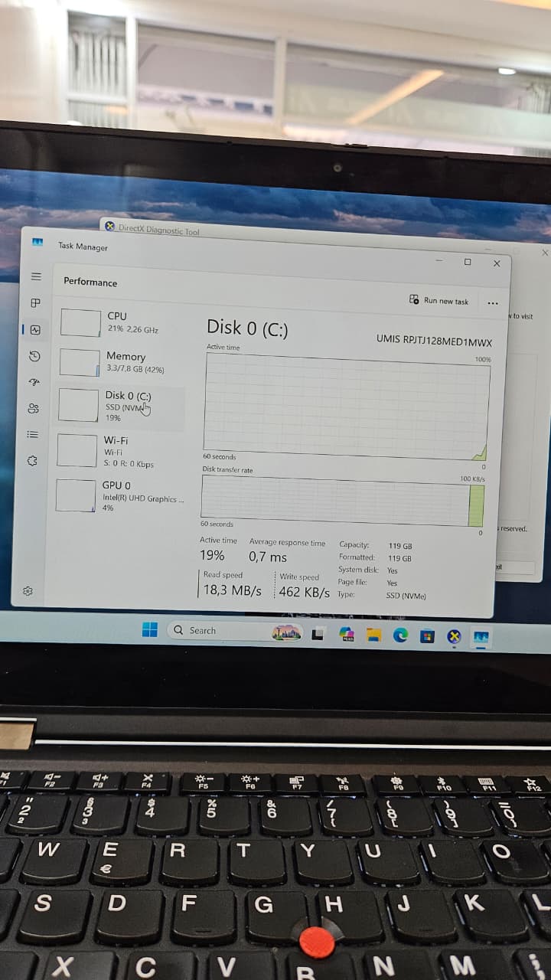Open Task View from taskbar
This screenshot has width=551, height=980.
tap(318, 635)
